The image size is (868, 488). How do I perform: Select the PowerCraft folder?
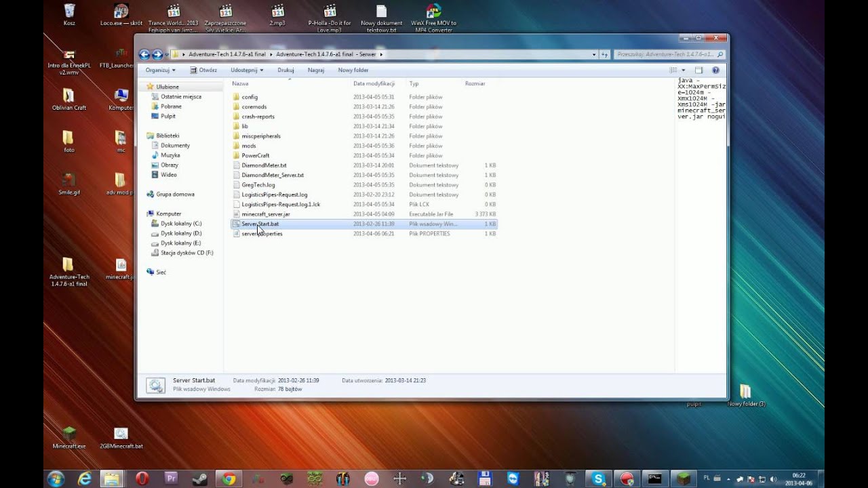255,155
